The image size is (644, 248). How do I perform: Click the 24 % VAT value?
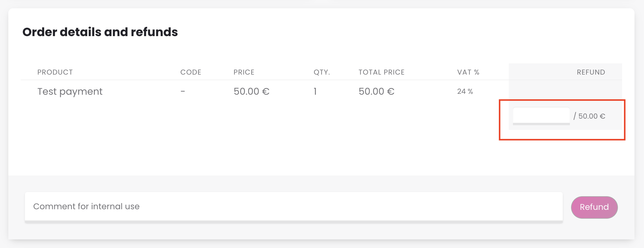(465, 91)
